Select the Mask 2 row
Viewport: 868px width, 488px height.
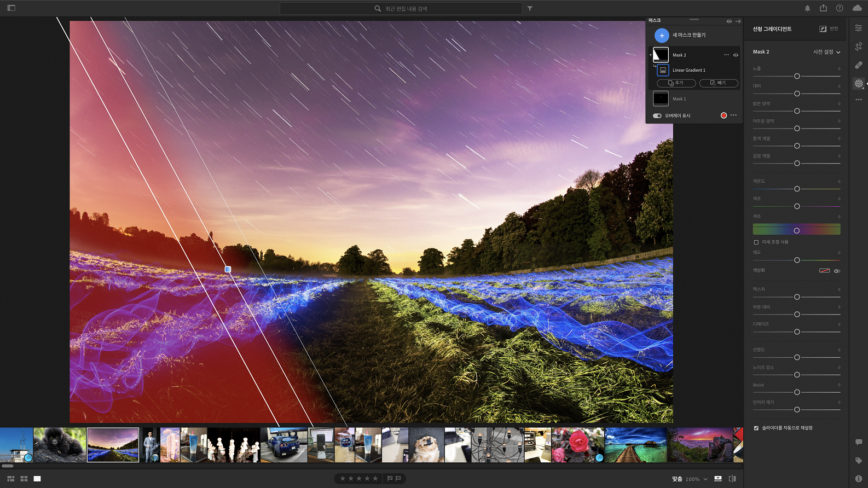click(x=694, y=55)
